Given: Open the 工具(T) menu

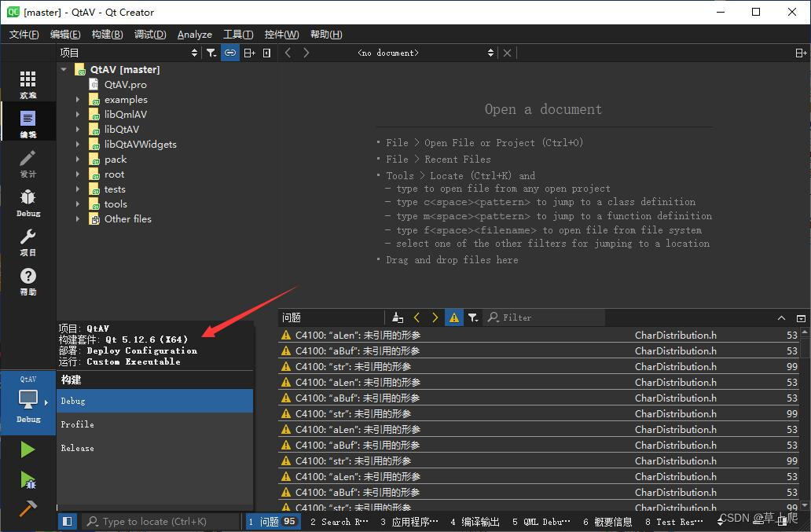Looking at the screenshot, I should [238, 35].
